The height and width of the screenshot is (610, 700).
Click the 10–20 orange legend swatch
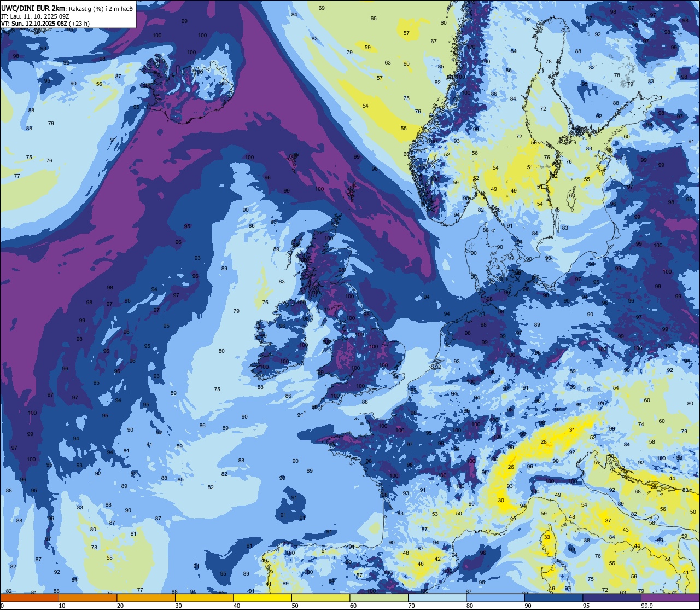click(x=87, y=597)
